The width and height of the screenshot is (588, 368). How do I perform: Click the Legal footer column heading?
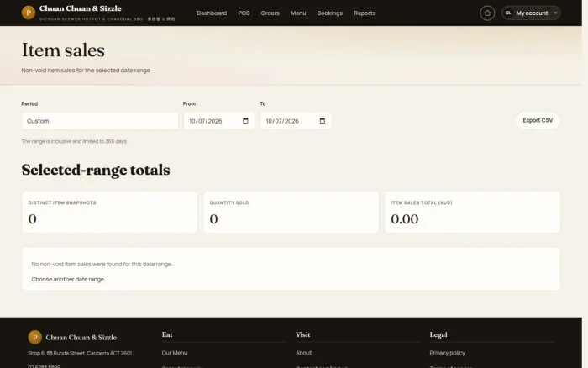pos(438,334)
